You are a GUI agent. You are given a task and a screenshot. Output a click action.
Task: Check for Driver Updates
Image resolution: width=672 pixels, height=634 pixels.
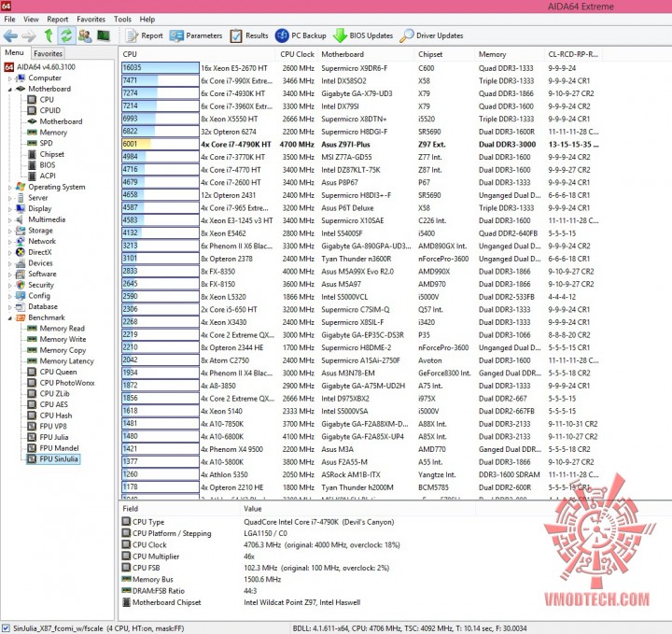431,35
